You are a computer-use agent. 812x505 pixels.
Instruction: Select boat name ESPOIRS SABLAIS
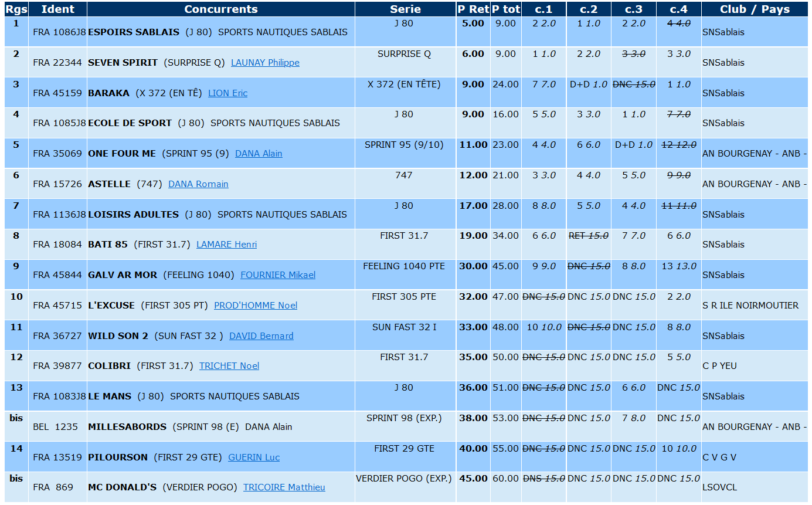134,32
